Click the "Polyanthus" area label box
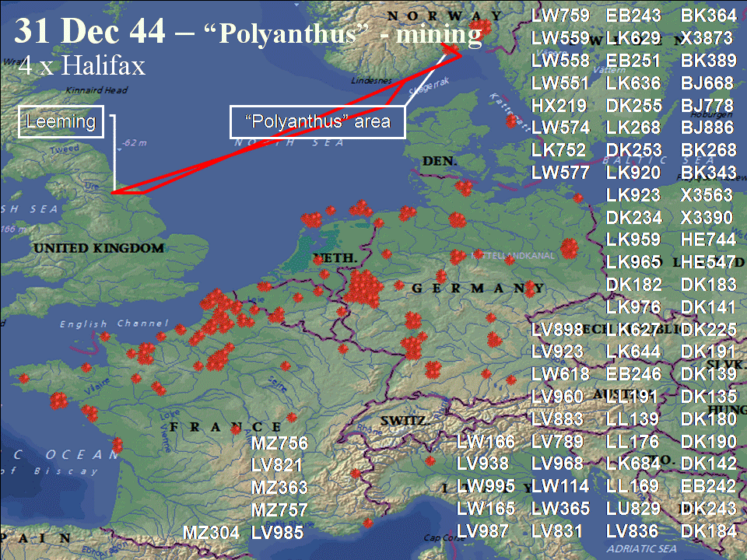This screenshot has height=560, width=747. pyautogui.click(x=317, y=122)
